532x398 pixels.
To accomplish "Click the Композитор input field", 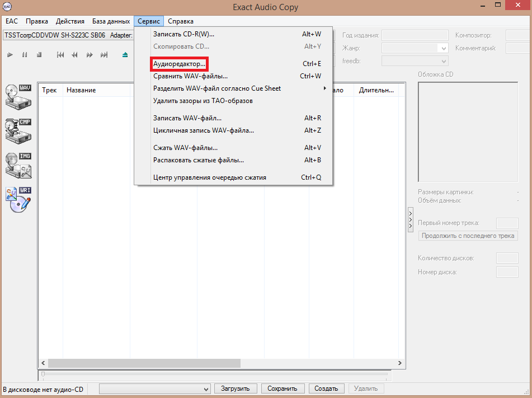I will pyautogui.click(x=519, y=35).
